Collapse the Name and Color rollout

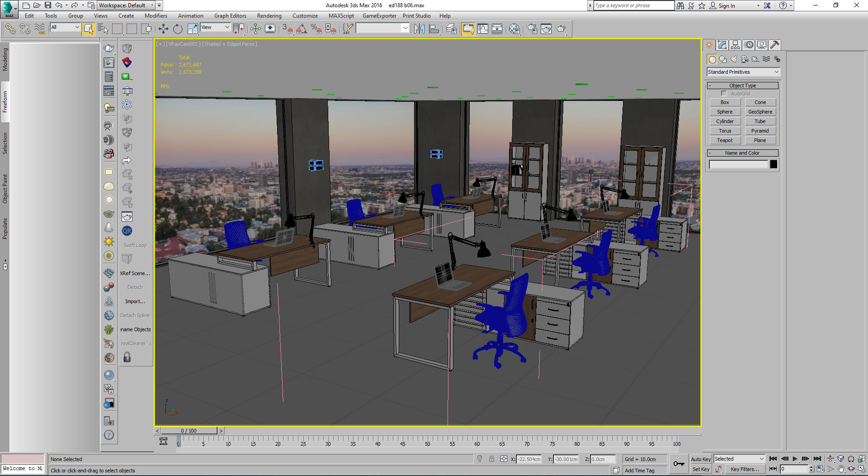coord(742,153)
